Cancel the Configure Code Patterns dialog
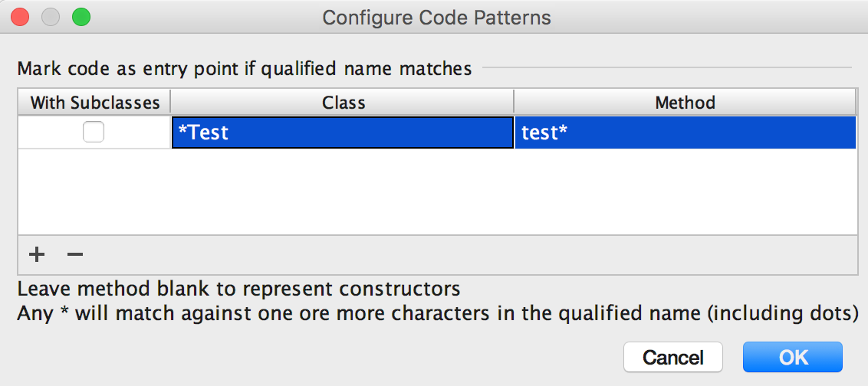This screenshot has height=386, width=868. pos(673,357)
